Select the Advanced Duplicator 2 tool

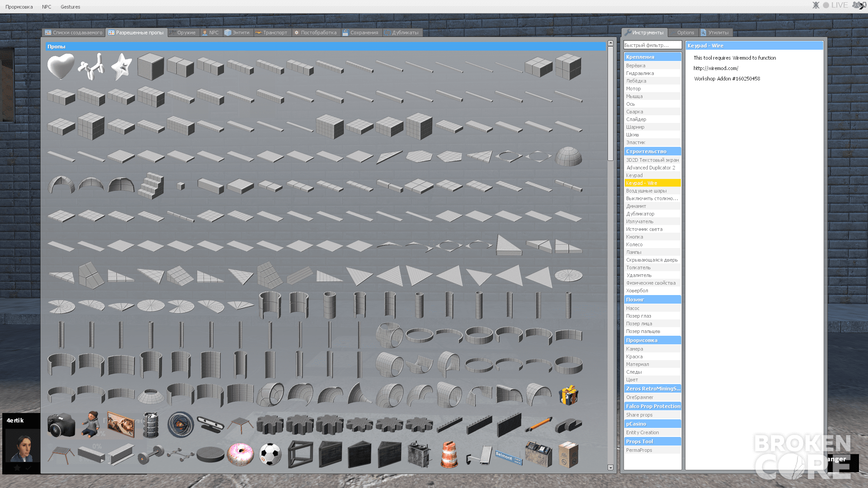(652, 168)
